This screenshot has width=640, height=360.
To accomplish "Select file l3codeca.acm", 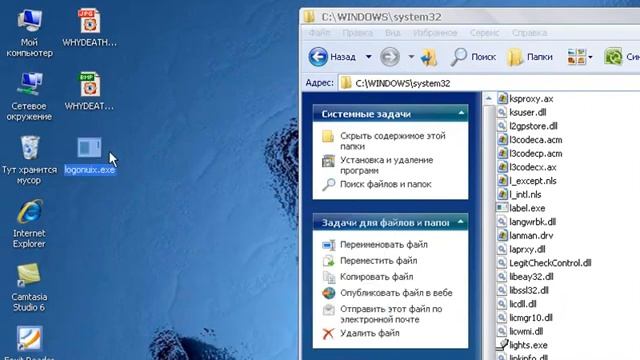I will tap(529, 140).
